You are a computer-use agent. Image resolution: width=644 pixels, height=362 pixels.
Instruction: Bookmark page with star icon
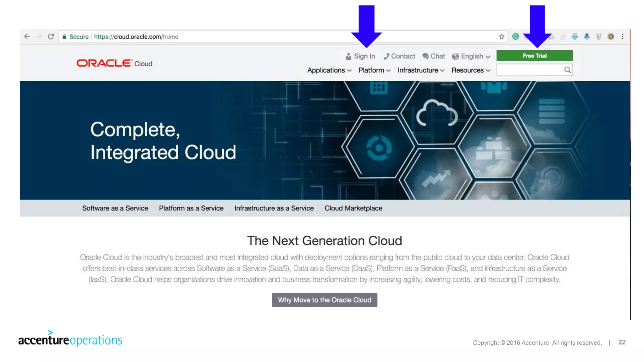(502, 36)
